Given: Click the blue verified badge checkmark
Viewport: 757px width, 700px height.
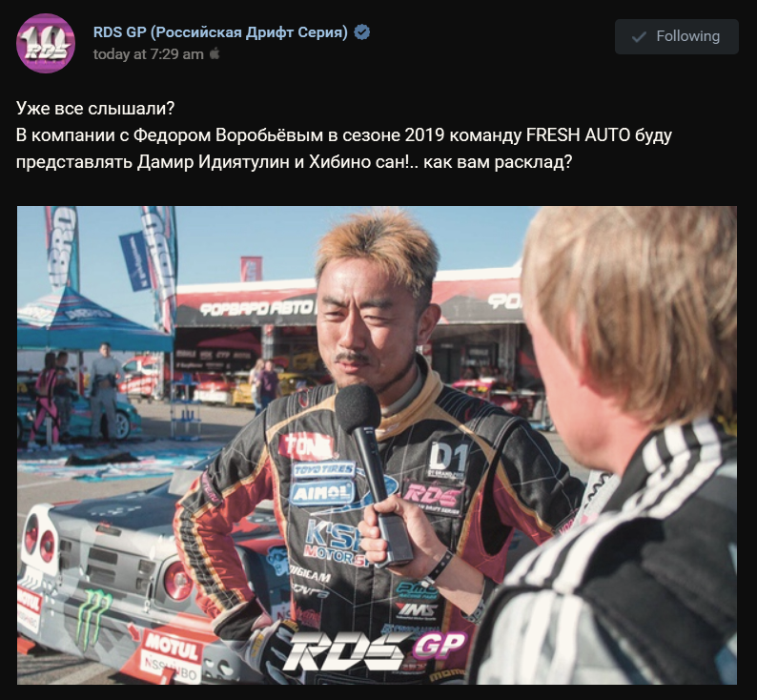Looking at the screenshot, I should point(362,32).
